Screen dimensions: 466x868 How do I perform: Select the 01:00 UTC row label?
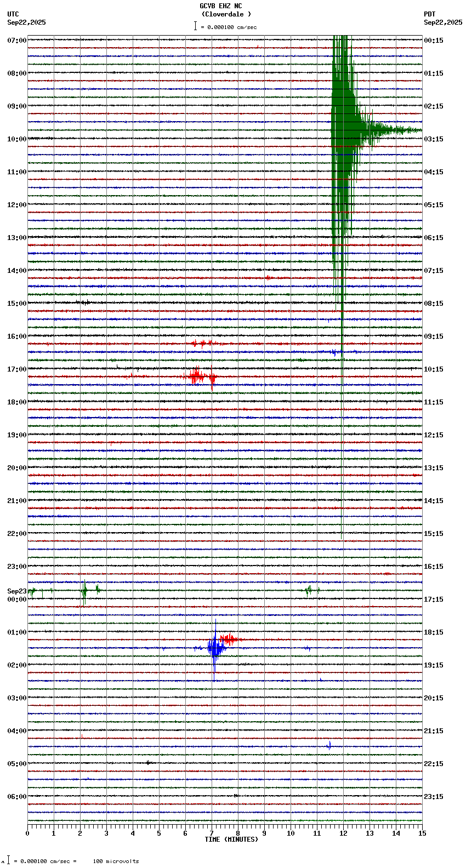17,632
